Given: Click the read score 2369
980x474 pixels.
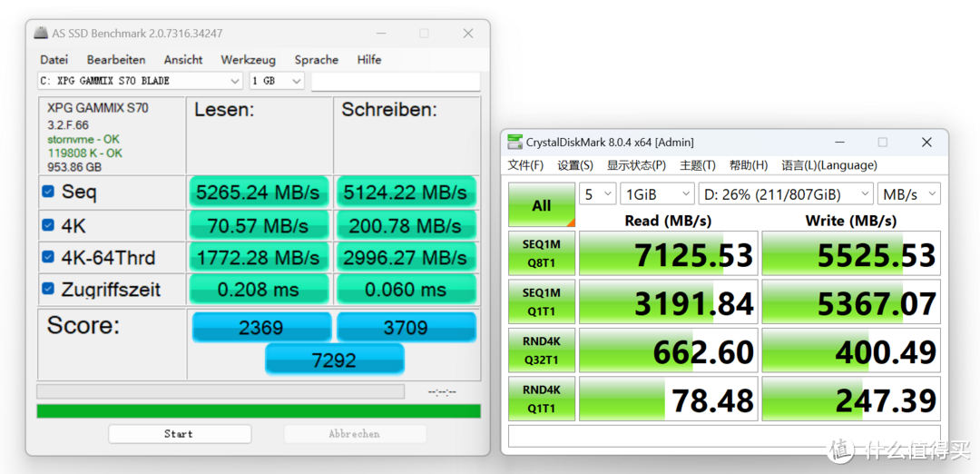Looking at the screenshot, I should [x=261, y=327].
